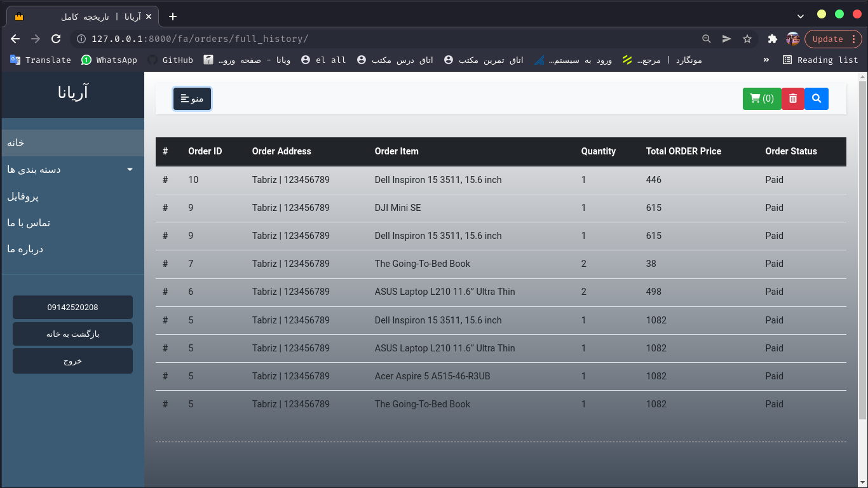Click the red trash delete button
Image resolution: width=868 pixels, height=488 pixels.
[793, 98]
